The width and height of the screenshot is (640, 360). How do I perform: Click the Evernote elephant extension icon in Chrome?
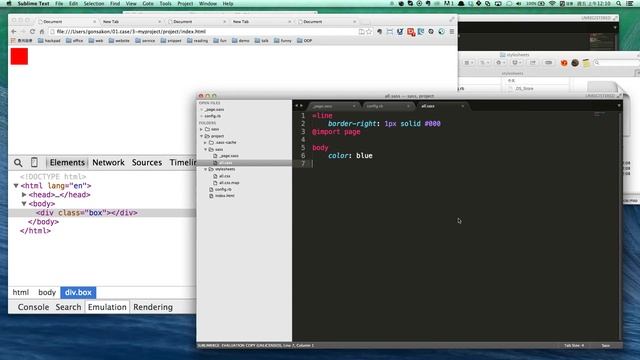point(379,31)
